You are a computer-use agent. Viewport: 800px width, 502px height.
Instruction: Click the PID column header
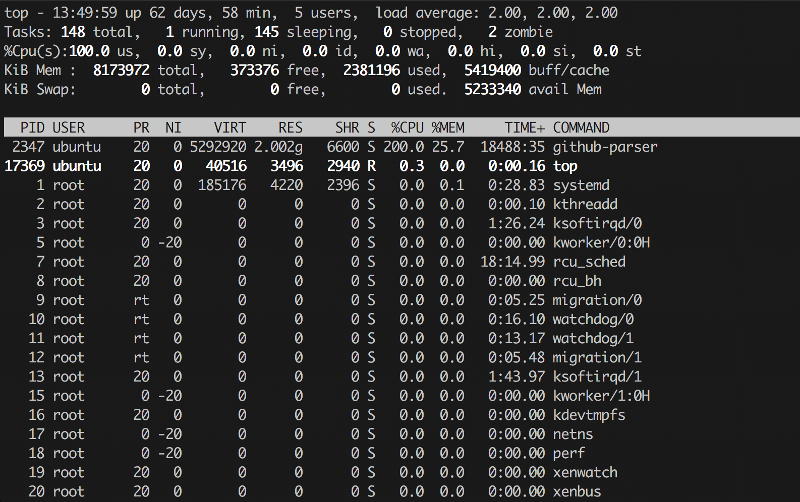[30, 128]
